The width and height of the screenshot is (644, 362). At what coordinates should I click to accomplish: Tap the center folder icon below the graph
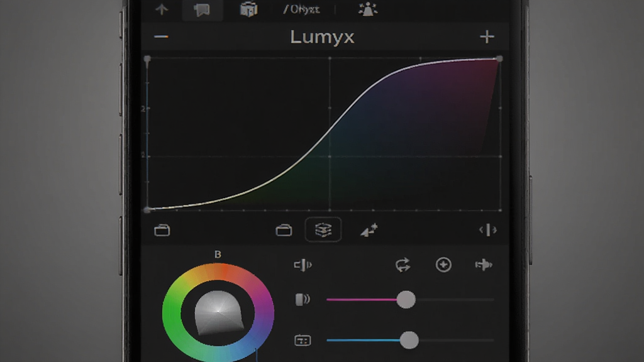coord(284,230)
